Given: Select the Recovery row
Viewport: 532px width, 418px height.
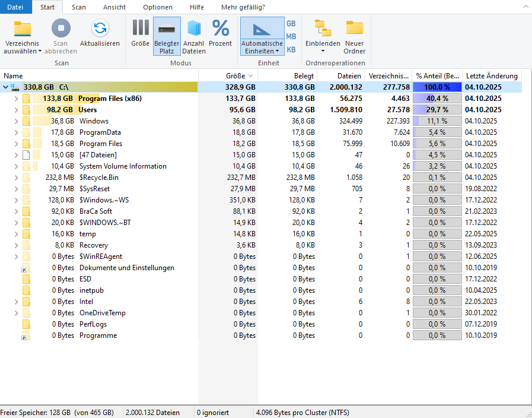Looking at the screenshot, I should [x=260, y=245].
